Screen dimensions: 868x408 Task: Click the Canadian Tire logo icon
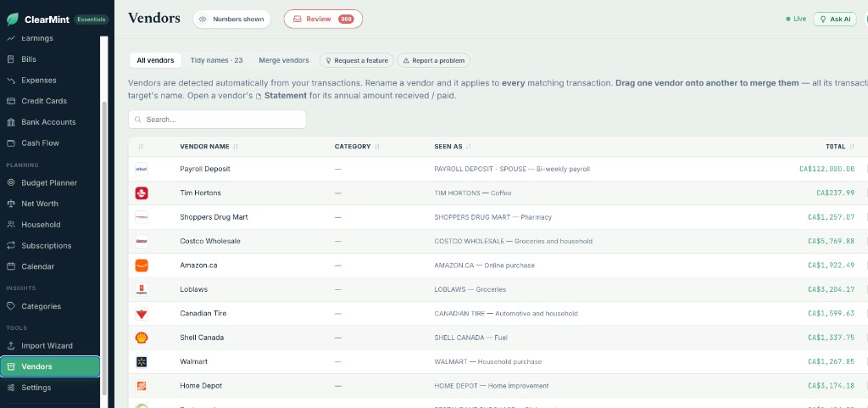(142, 313)
